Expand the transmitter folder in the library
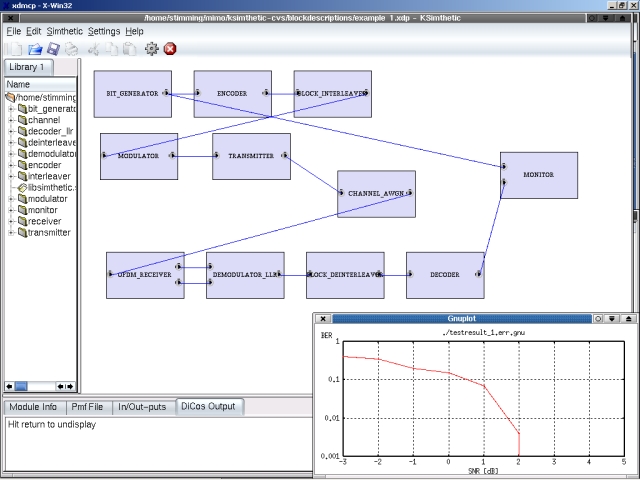Image resolution: width=640 pixels, height=480 pixels. click(x=10, y=233)
